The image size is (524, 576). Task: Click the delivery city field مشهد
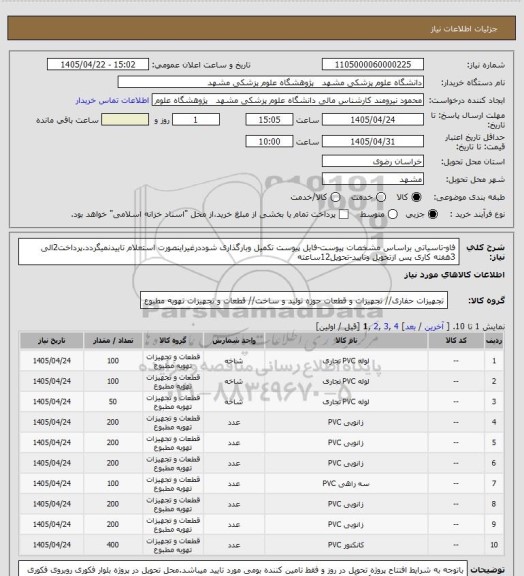[x=373, y=179]
